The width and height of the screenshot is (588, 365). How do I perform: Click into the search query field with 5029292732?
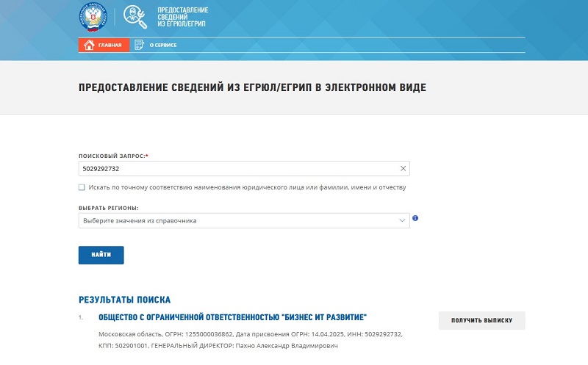[235, 169]
